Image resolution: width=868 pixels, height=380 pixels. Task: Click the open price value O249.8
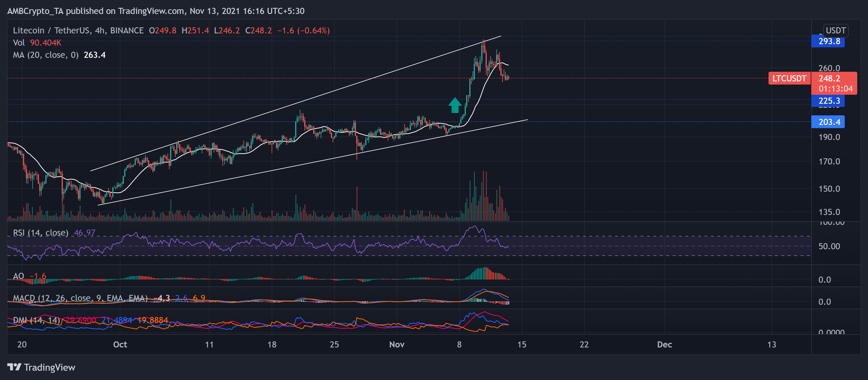pyautogui.click(x=163, y=31)
